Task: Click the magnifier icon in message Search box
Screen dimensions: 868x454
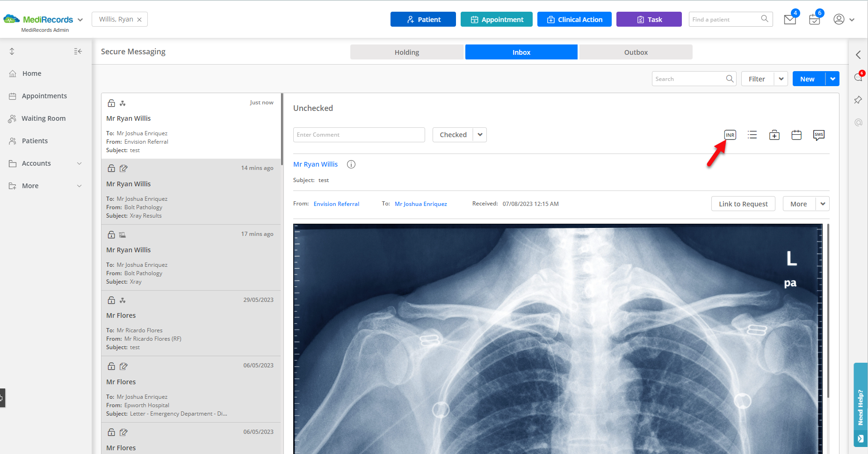Action: 730,79
